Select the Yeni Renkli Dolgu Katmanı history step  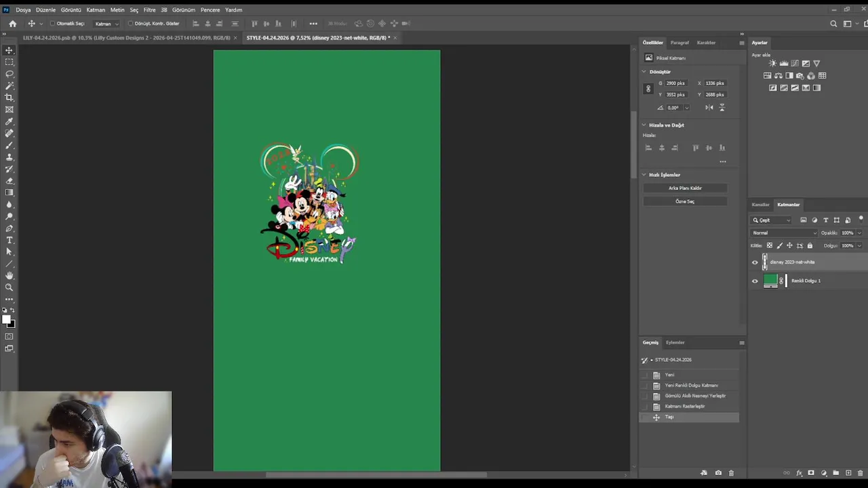click(x=690, y=386)
